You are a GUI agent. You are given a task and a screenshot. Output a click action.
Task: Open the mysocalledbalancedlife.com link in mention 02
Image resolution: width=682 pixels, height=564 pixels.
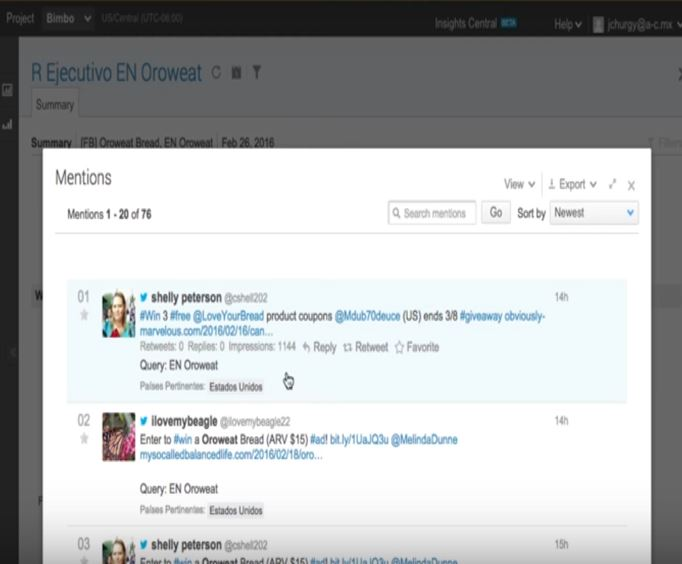pyautogui.click(x=231, y=455)
